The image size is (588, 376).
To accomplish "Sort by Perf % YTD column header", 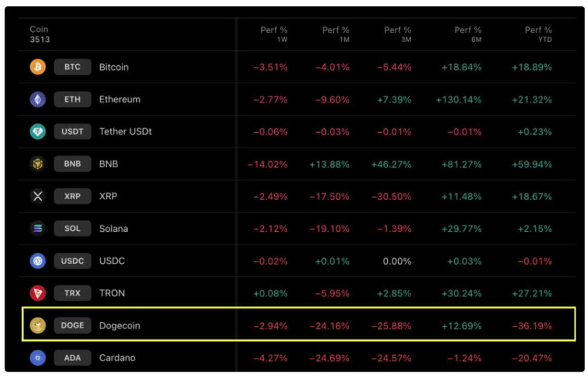I will (538, 34).
